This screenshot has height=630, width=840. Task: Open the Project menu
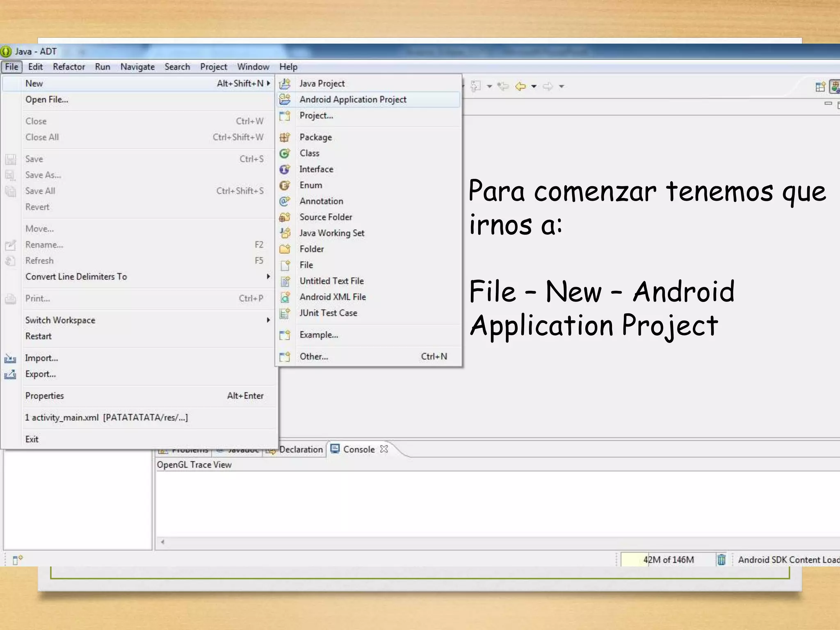coord(213,67)
